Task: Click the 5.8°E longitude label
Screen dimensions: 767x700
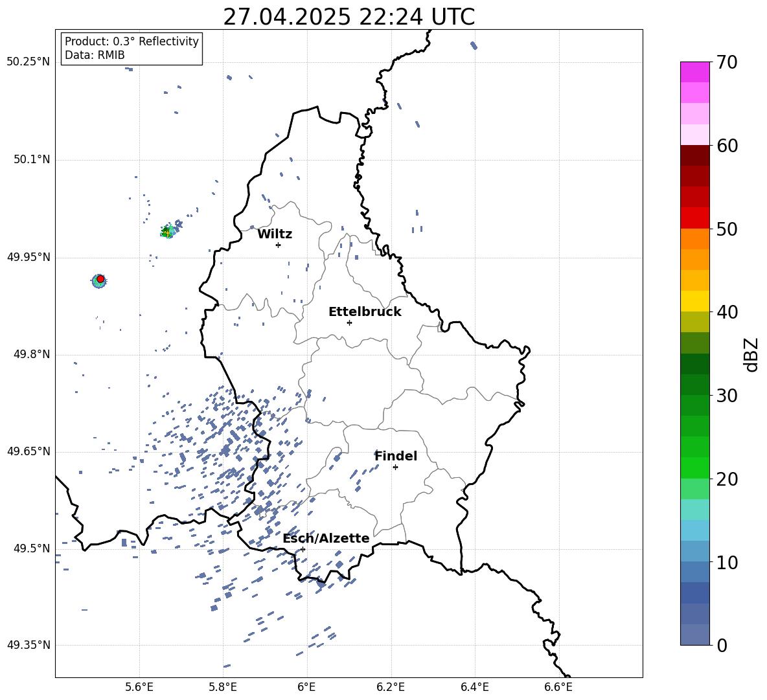Action: point(223,687)
